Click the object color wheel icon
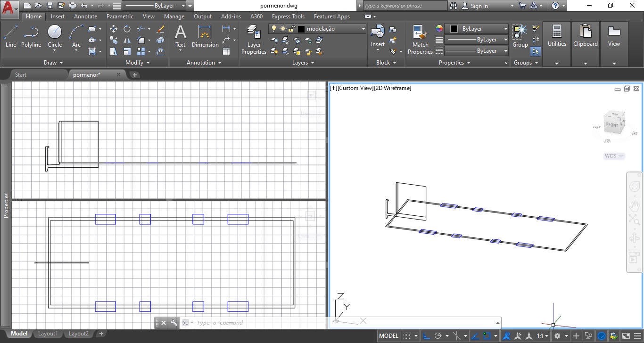The width and height of the screenshot is (644, 343). [439, 29]
